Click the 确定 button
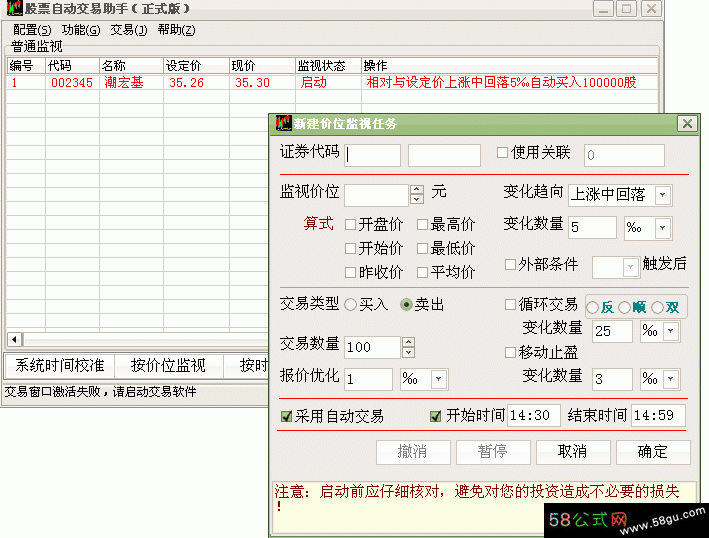 tap(653, 452)
